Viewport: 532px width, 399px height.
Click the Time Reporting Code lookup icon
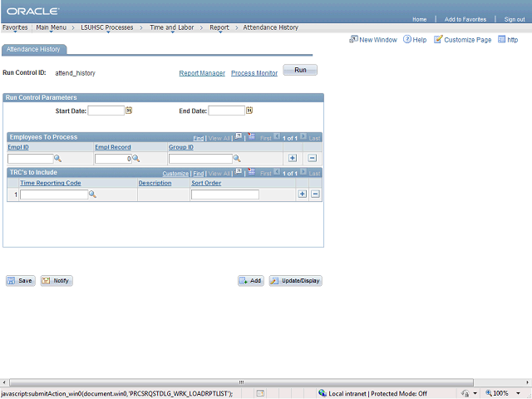click(x=93, y=195)
